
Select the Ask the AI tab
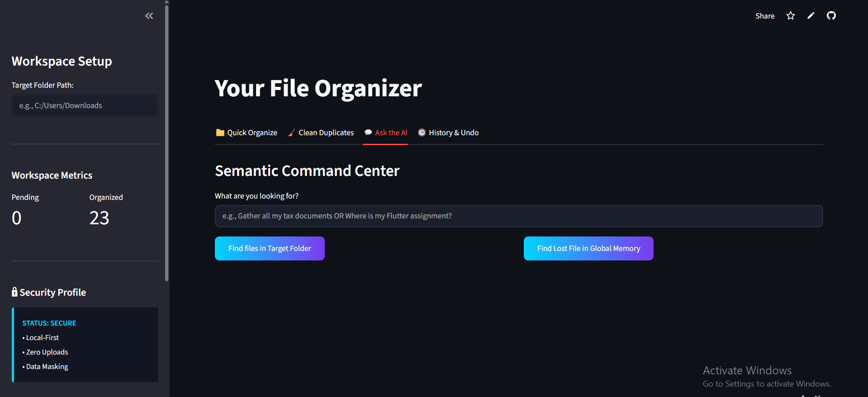385,132
